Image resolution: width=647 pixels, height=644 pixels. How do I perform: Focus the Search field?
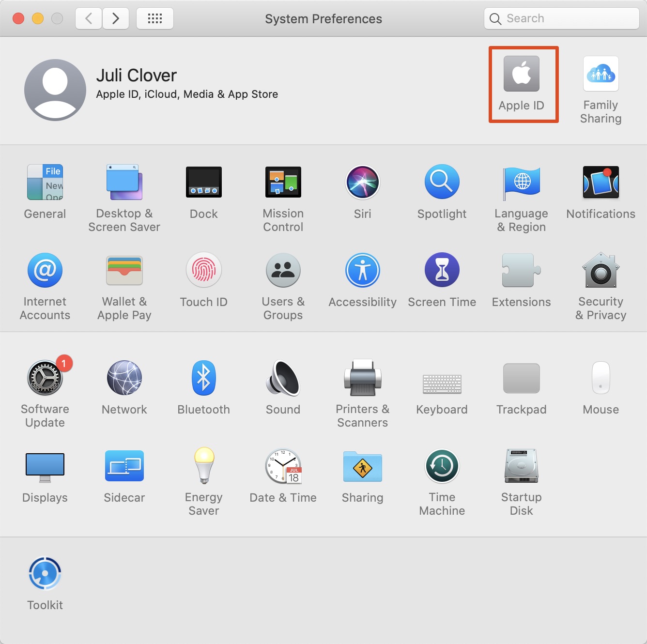(562, 18)
